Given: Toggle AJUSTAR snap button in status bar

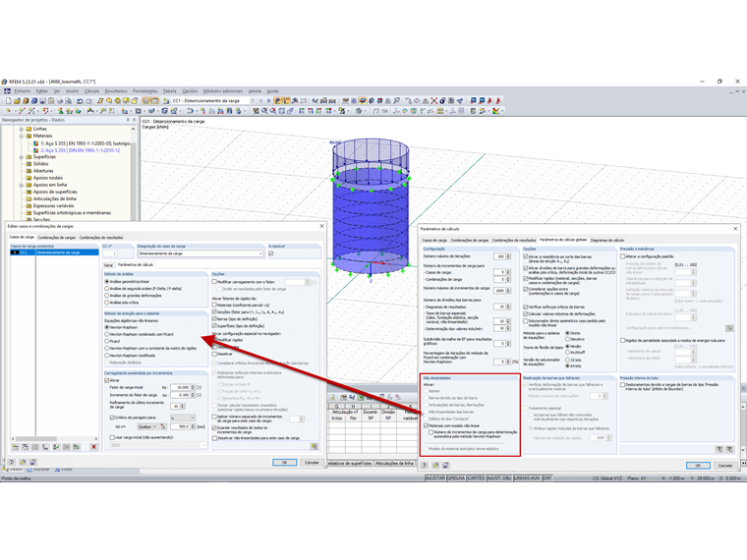Looking at the screenshot, I should click(435, 478).
